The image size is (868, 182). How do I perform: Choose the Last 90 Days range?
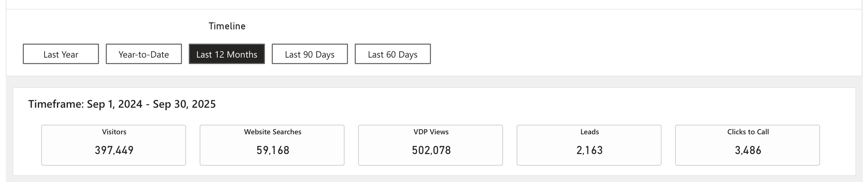pos(310,54)
